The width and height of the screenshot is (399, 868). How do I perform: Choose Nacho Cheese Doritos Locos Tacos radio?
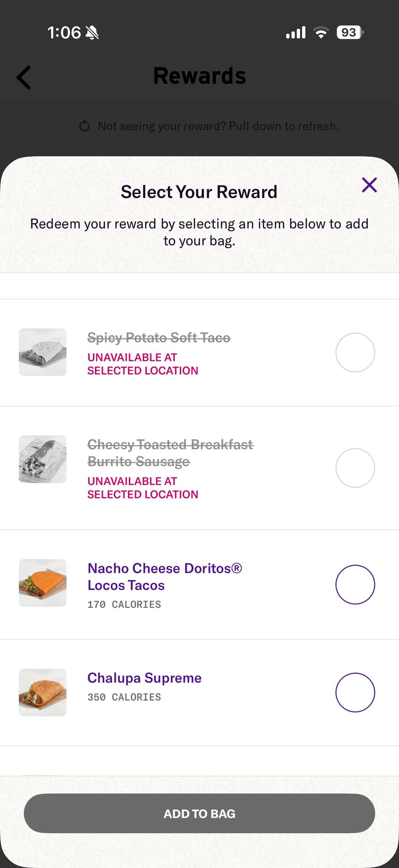(355, 584)
